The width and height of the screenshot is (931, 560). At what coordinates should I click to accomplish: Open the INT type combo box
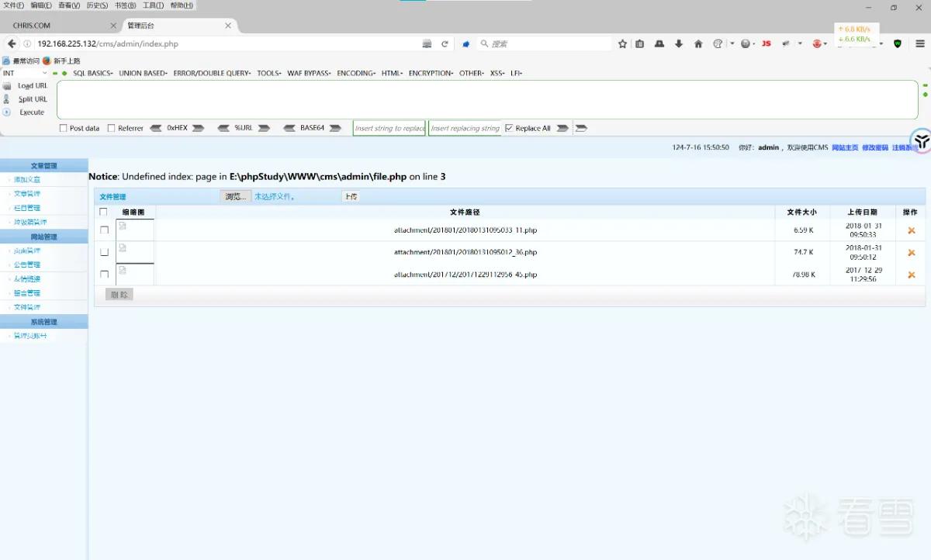point(25,73)
